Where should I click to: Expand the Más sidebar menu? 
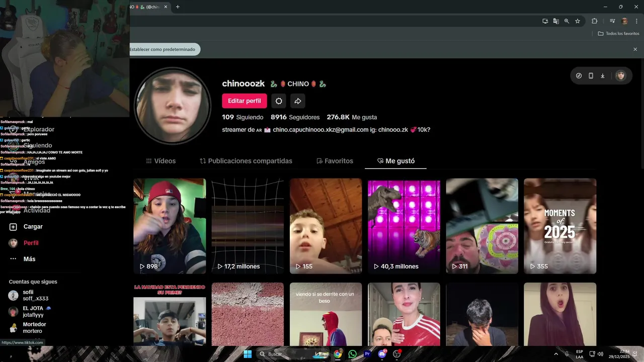pos(23,259)
